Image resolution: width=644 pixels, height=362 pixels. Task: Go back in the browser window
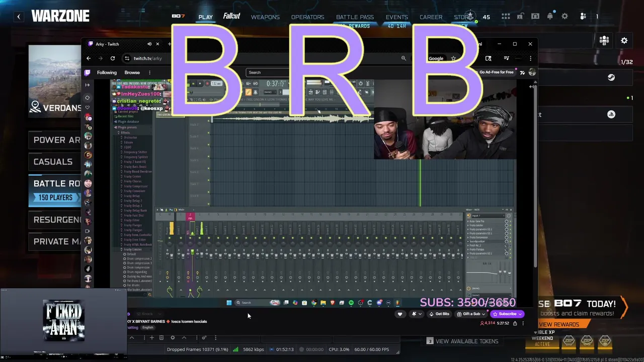(89, 58)
